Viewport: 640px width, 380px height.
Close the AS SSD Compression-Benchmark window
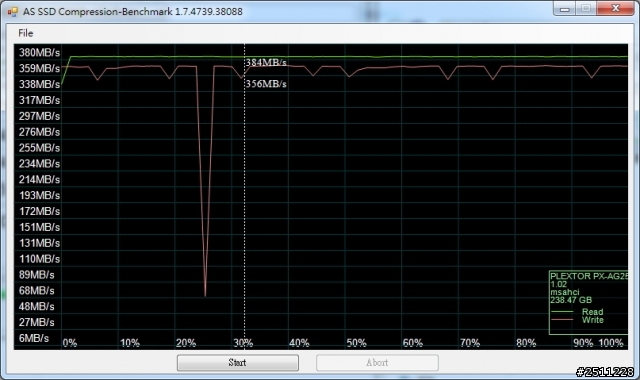coord(615,9)
